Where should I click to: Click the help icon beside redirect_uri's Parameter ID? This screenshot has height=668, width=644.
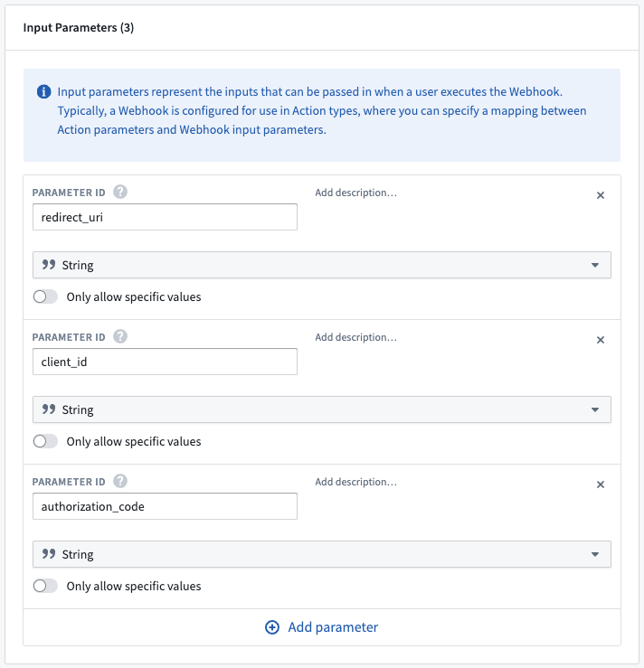coord(120,193)
